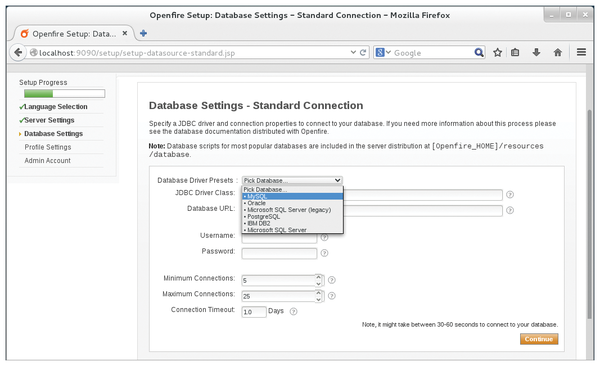
Task: Open the Firefox hamburger menu
Action: click(581, 52)
